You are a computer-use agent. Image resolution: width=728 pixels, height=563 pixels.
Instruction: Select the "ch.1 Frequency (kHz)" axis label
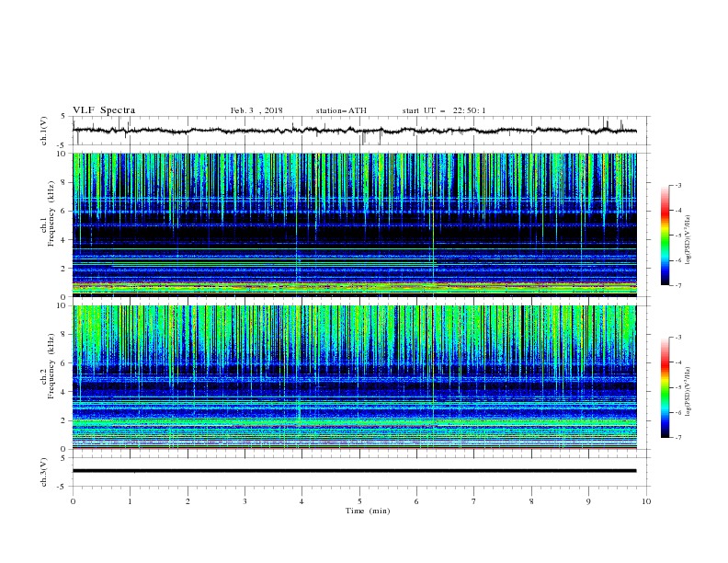[48, 213]
